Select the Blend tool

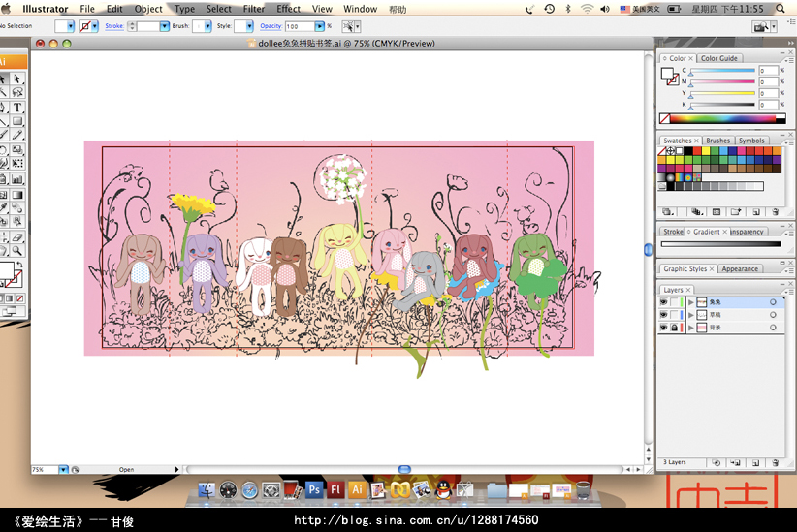(x=17, y=207)
